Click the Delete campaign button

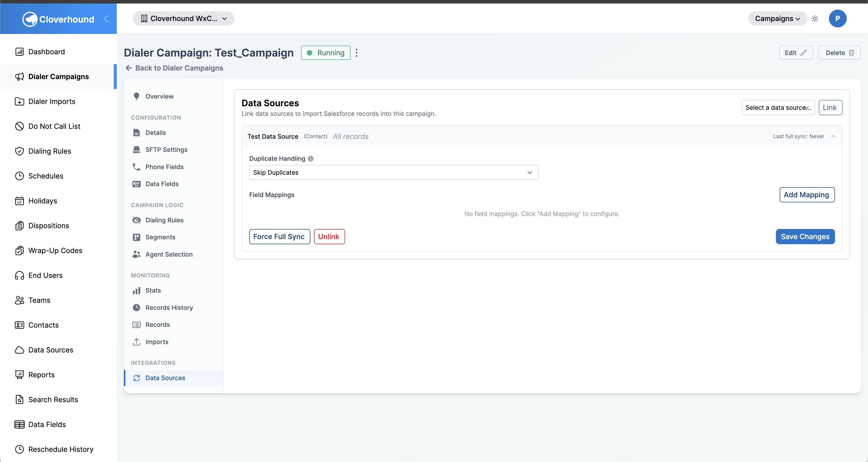[x=839, y=53]
